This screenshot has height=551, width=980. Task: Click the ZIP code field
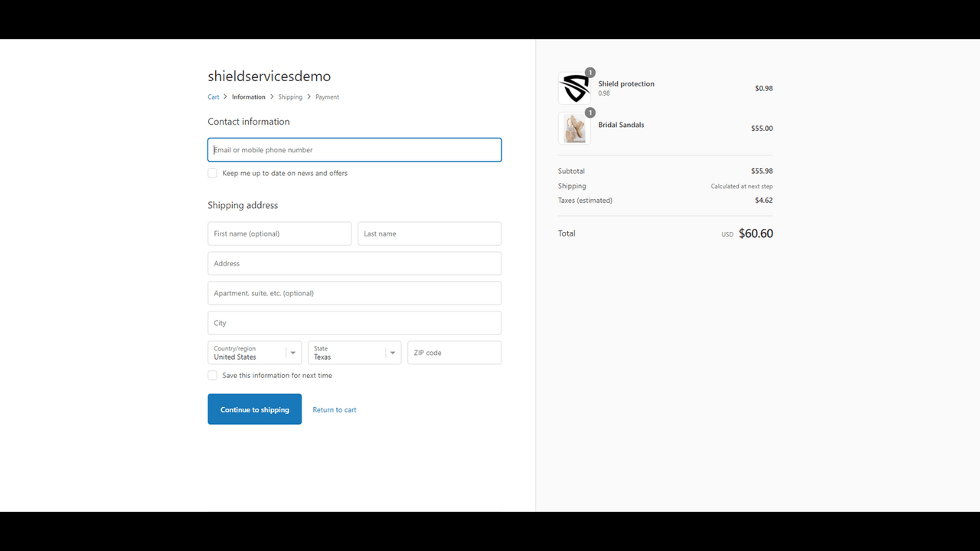click(x=454, y=352)
